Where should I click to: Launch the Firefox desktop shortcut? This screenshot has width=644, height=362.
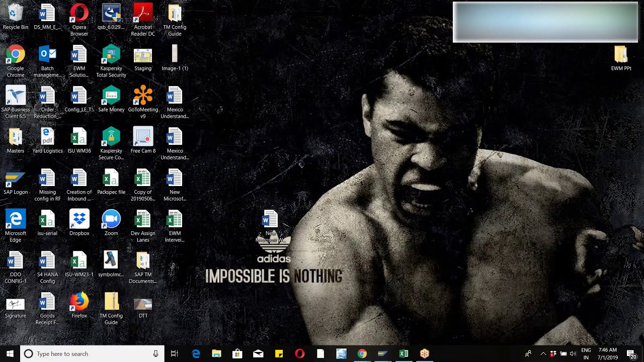click(79, 306)
